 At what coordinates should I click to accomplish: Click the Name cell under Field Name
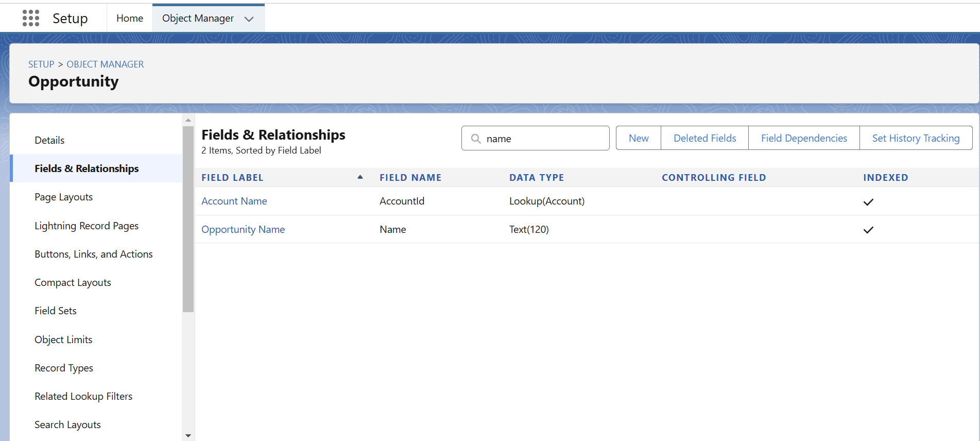click(x=393, y=229)
